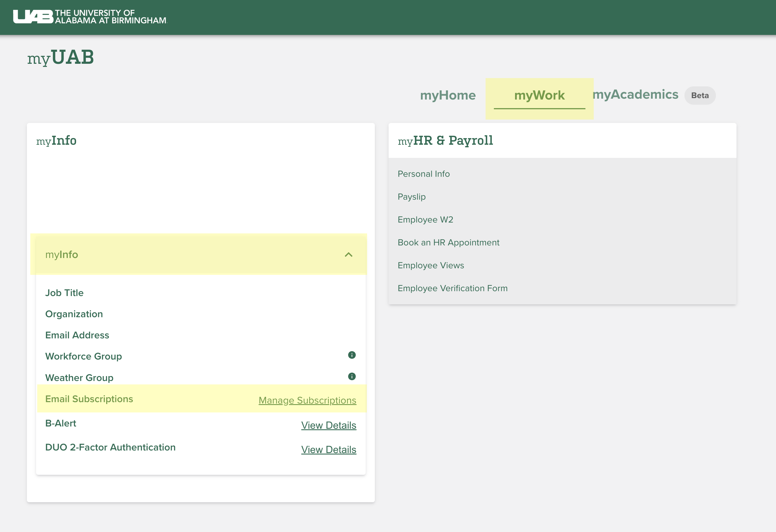Open Manage Subscriptions link
The image size is (776, 532).
coord(307,400)
